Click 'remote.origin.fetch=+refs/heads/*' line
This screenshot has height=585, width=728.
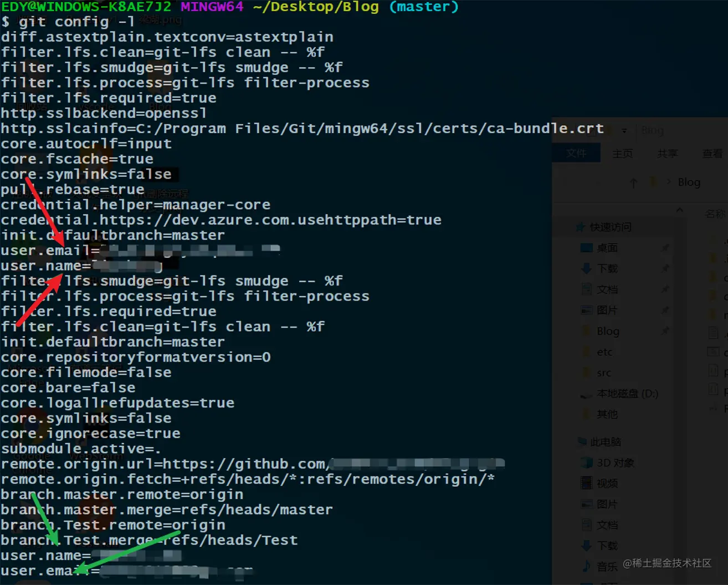tap(248, 479)
